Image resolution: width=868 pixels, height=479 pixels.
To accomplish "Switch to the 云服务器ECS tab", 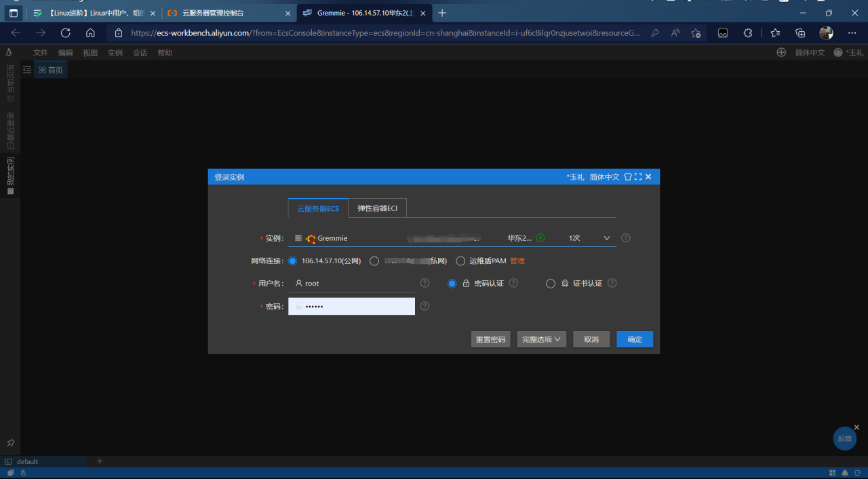I will coord(318,208).
